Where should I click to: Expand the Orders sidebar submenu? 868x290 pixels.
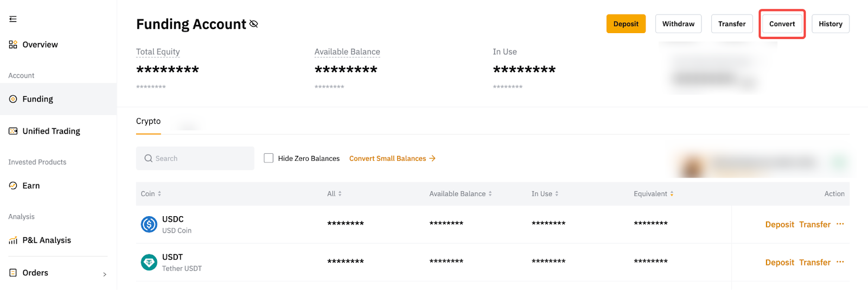pos(104,274)
